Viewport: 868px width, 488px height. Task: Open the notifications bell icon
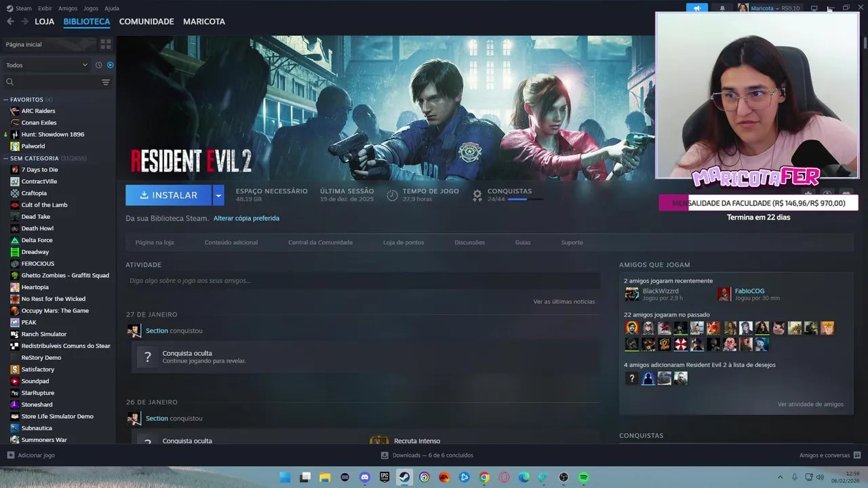tap(722, 8)
